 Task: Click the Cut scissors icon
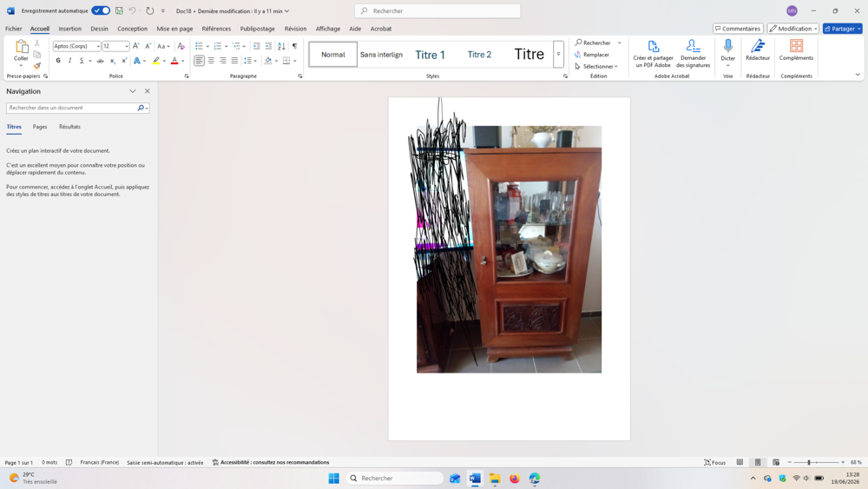click(x=37, y=43)
